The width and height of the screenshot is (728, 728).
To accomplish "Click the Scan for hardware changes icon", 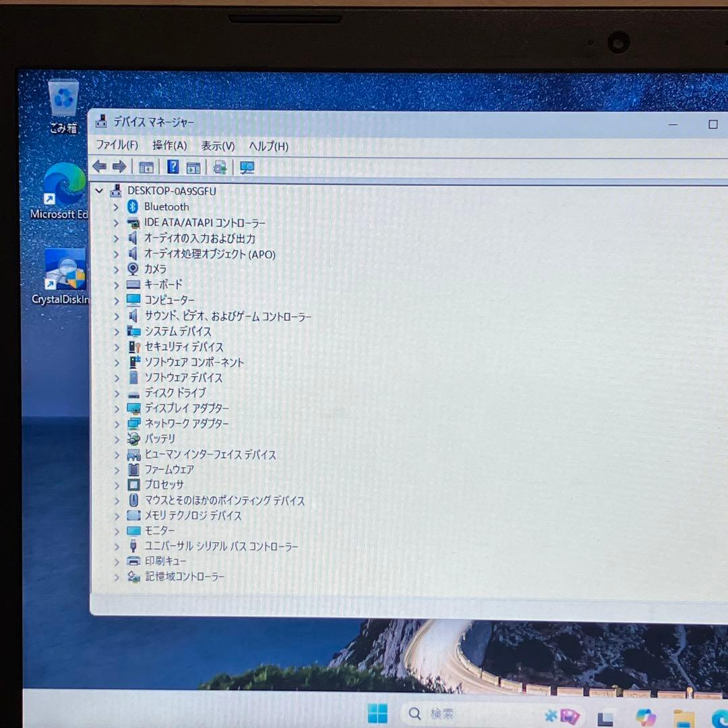I will [247, 166].
